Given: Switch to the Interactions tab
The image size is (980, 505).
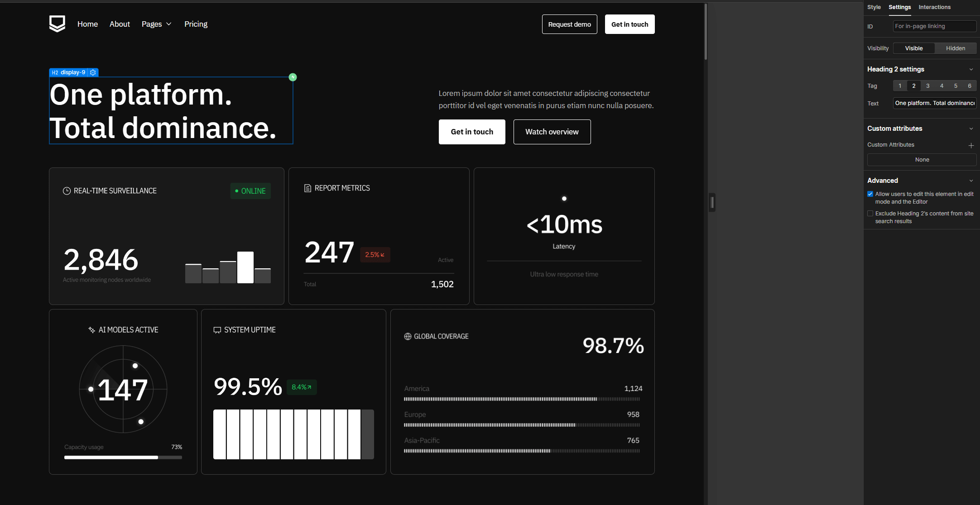Looking at the screenshot, I should 934,7.
